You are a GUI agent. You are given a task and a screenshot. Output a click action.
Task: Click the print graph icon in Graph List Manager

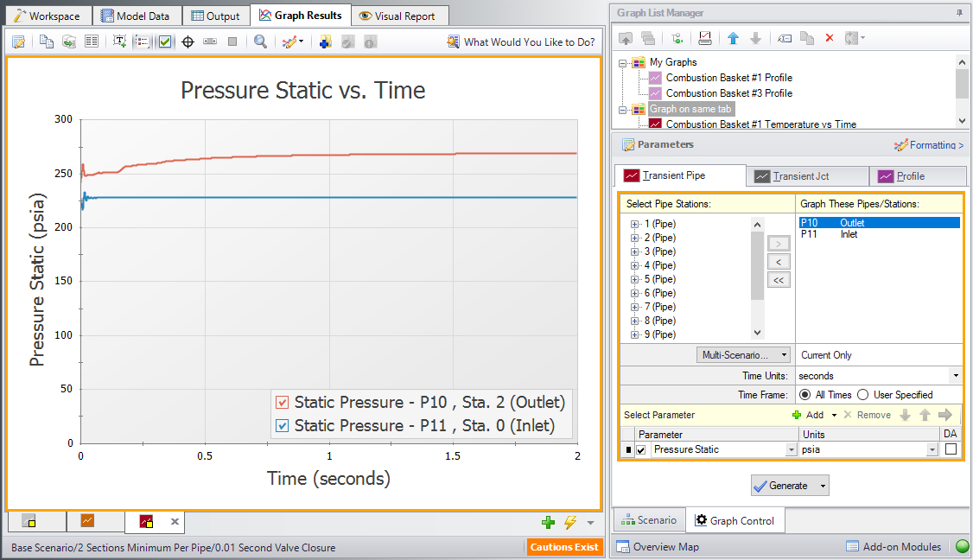coord(705,38)
